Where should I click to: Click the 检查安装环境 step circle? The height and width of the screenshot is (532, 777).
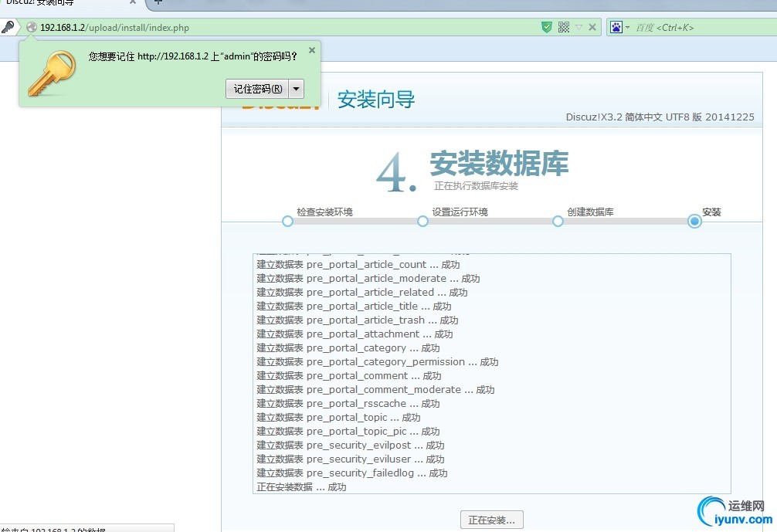tap(287, 222)
